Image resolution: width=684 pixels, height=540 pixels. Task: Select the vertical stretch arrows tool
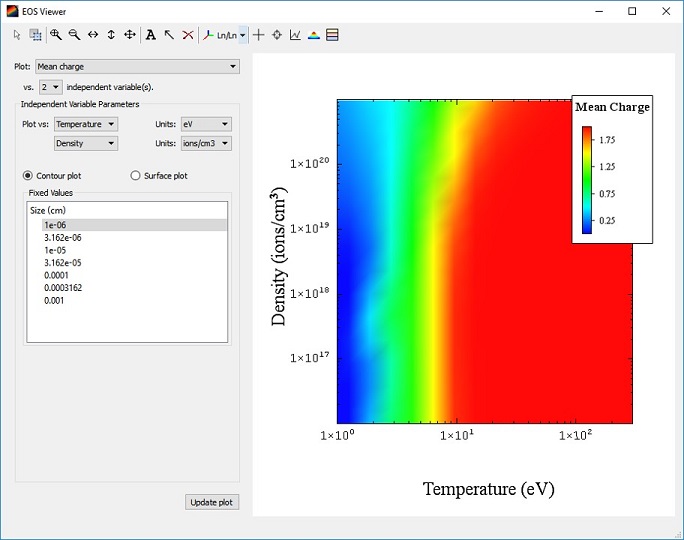(x=111, y=35)
